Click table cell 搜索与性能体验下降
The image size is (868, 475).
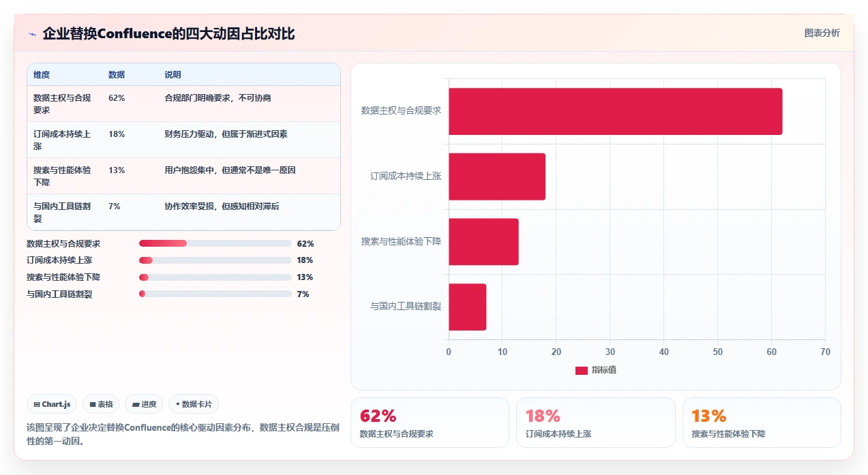click(62, 176)
